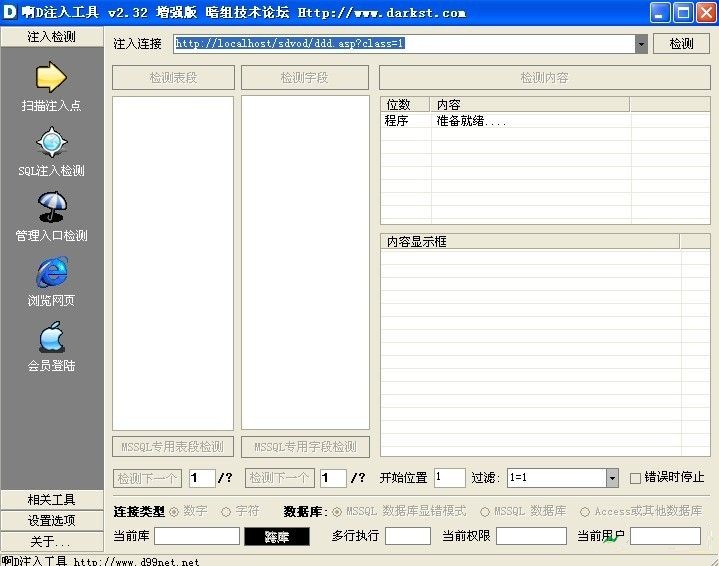This screenshot has width=719, height=566.
Task: Click the 当前用户 input field
Action: (x=665, y=536)
